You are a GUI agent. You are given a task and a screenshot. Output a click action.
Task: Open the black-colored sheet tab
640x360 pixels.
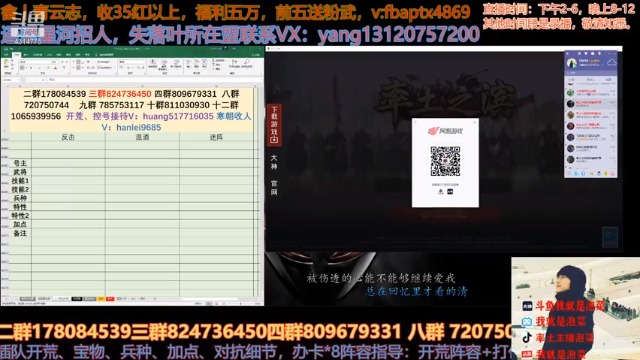77,299
